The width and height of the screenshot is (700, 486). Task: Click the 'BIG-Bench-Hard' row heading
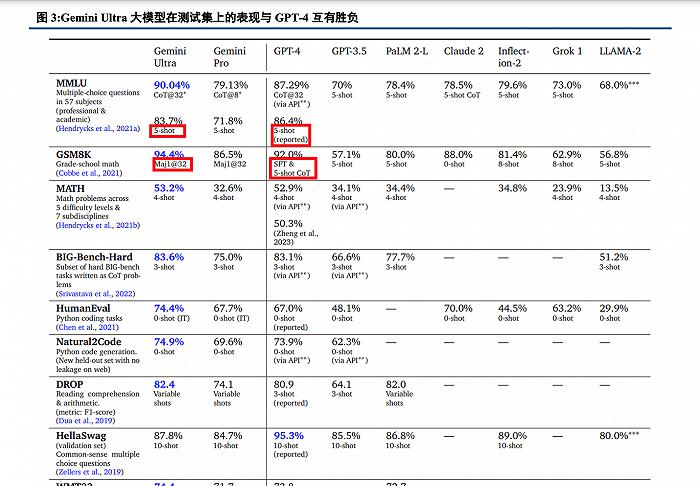[94, 257]
